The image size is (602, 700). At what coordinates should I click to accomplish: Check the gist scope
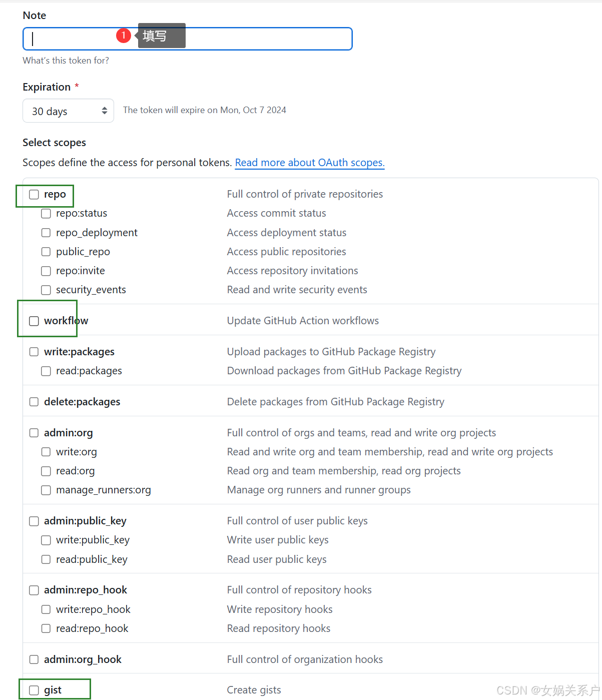point(34,689)
